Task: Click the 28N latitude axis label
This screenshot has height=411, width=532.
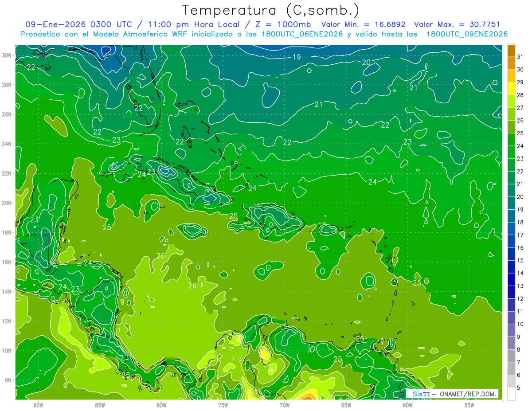Action: point(7,85)
